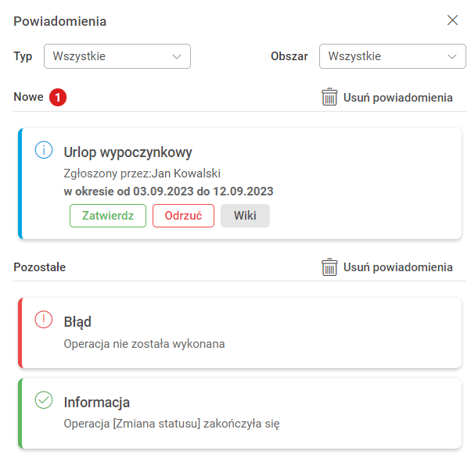Screen dimensions: 471x476
Task: Open the Błąd notification card
Action: coord(235,332)
